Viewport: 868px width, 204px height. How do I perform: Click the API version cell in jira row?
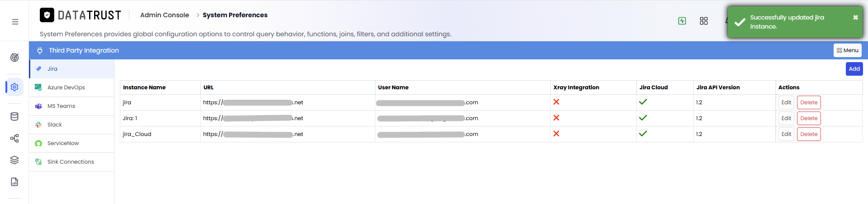(735, 102)
